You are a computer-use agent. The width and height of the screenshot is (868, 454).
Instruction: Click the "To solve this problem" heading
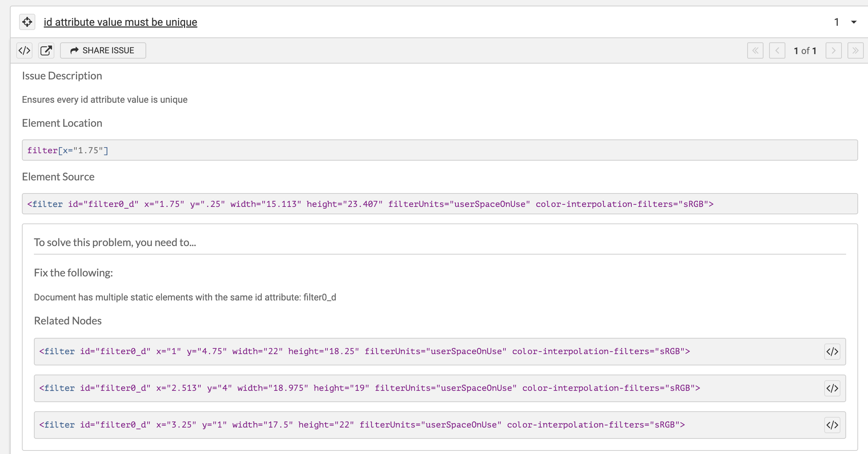tap(115, 242)
